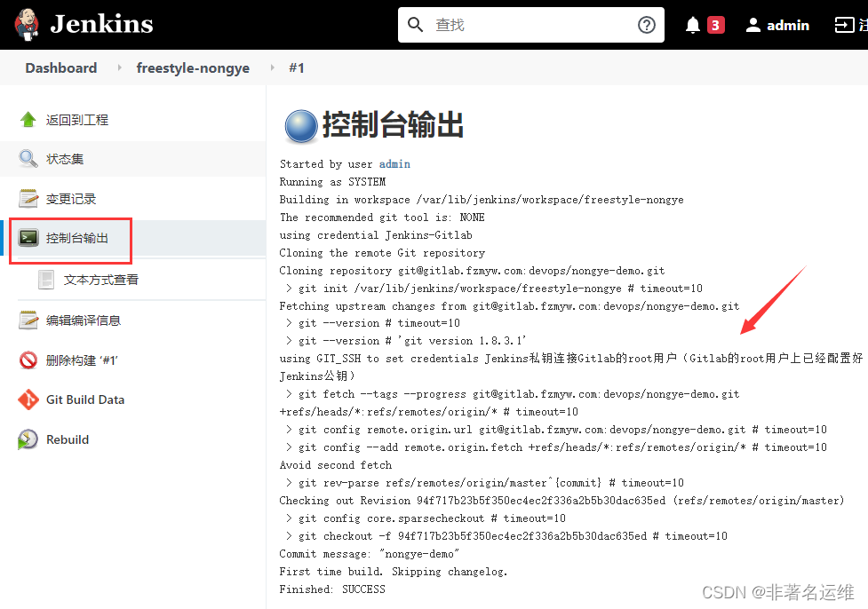Click the magnifier 状态集 icon
868x609 pixels.
click(28, 159)
